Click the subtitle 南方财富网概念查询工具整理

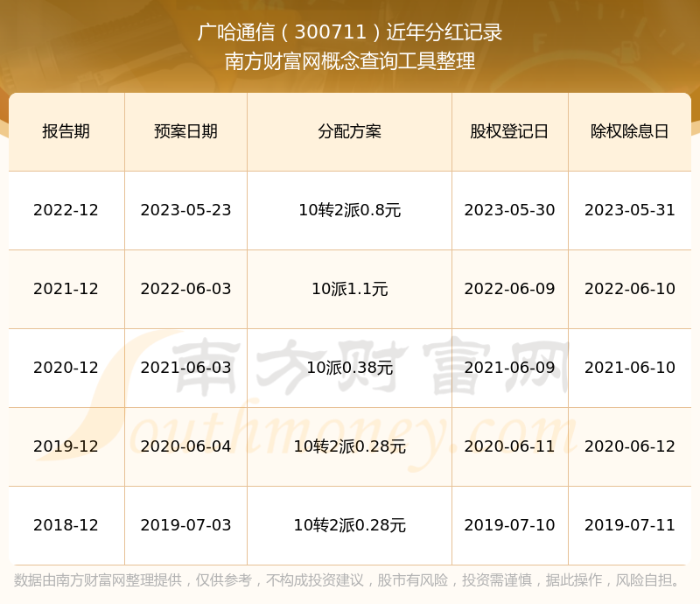(350, 61)
